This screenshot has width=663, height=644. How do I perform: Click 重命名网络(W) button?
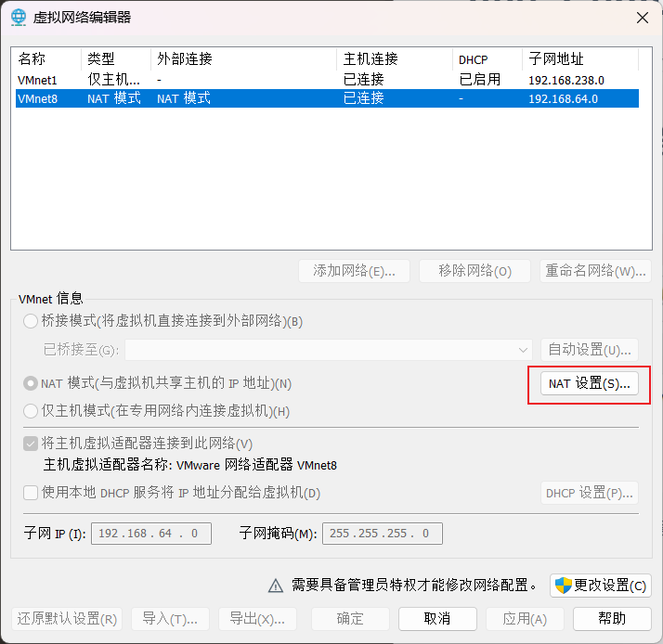pyautogui.click(x=595, y=271)
